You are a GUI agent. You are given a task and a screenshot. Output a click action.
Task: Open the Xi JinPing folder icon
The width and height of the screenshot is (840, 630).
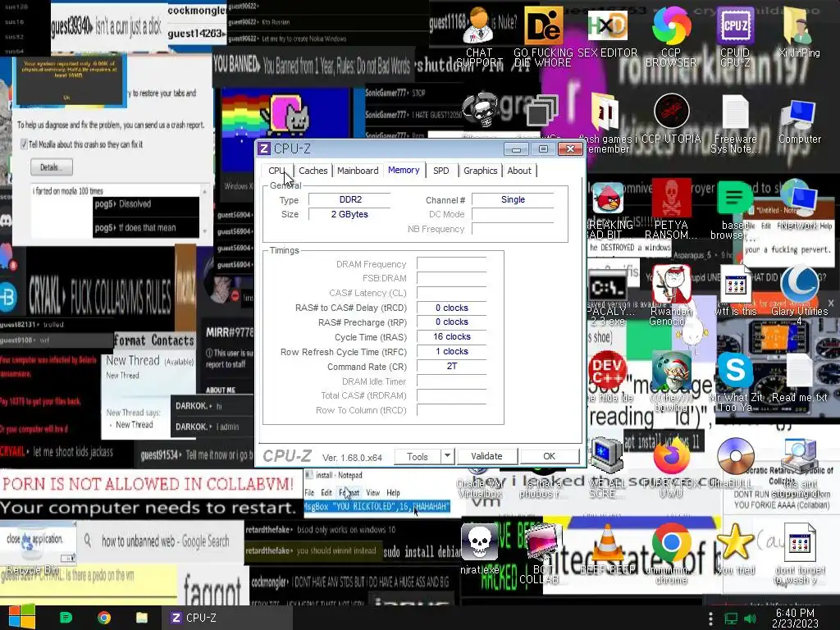[799, 25]
